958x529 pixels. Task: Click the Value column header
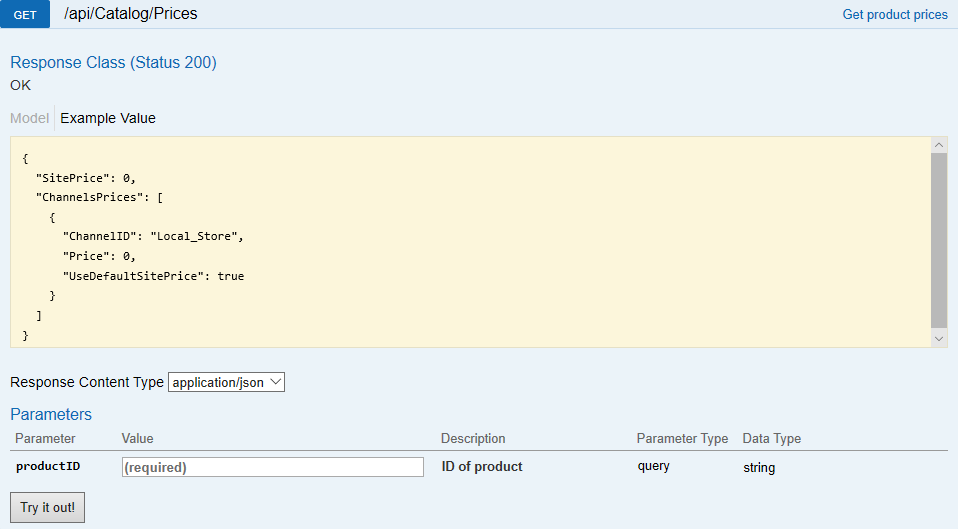coord(137,439)
